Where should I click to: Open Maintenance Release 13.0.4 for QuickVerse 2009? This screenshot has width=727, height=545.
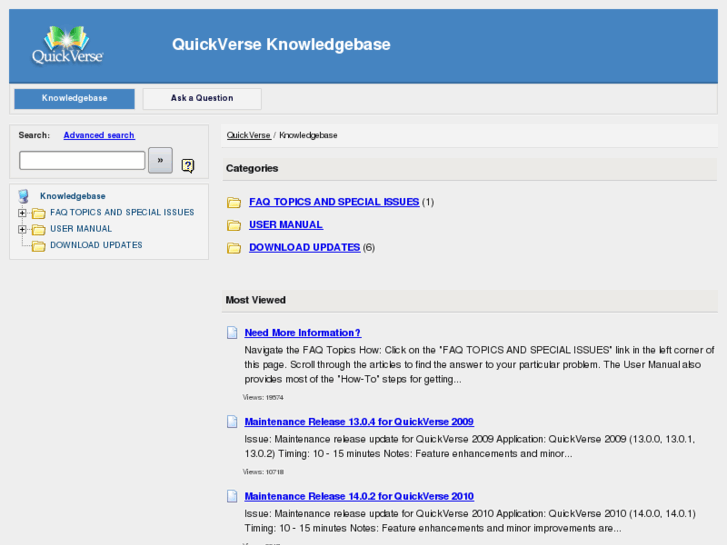[359, 422]
